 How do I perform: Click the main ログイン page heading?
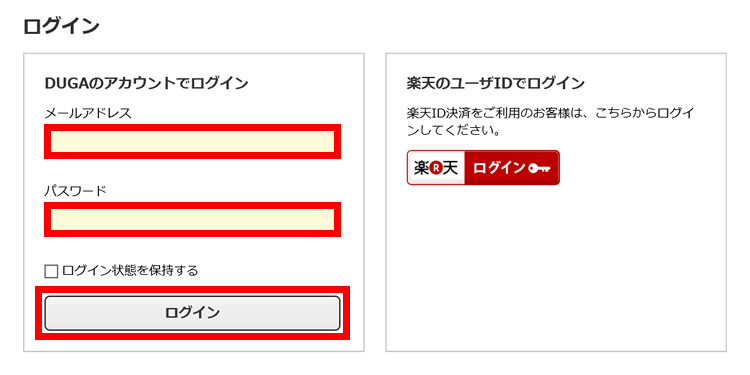pos(61,26)
